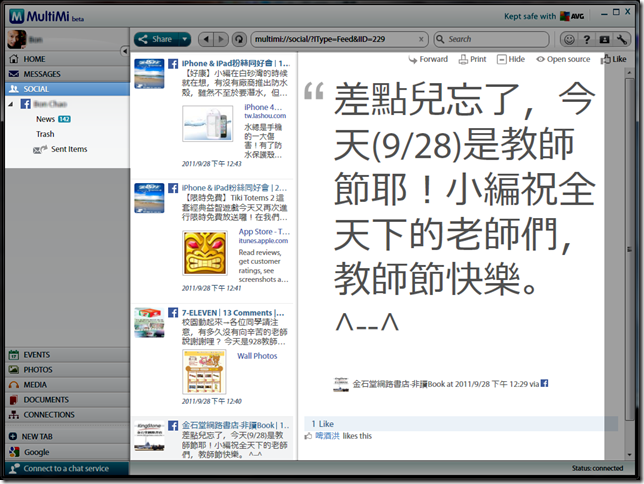Open the MESSAGES section

click(42, 74)
